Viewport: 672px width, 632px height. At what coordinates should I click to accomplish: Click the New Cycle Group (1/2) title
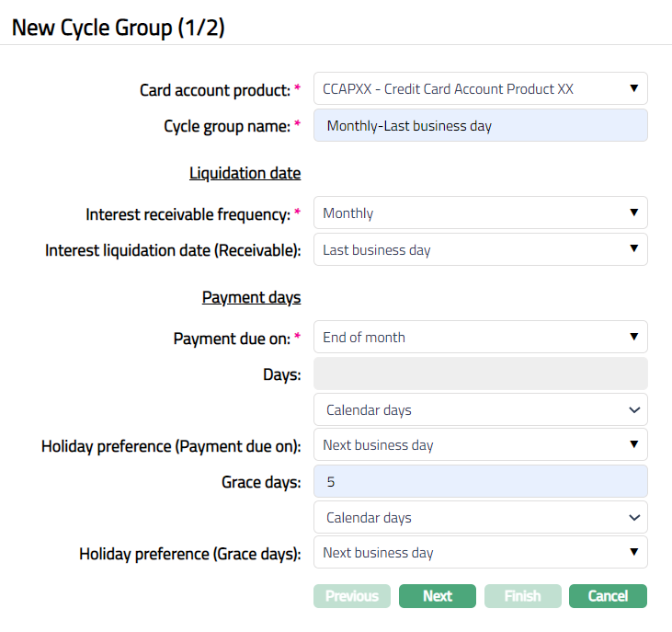point(118,28)
